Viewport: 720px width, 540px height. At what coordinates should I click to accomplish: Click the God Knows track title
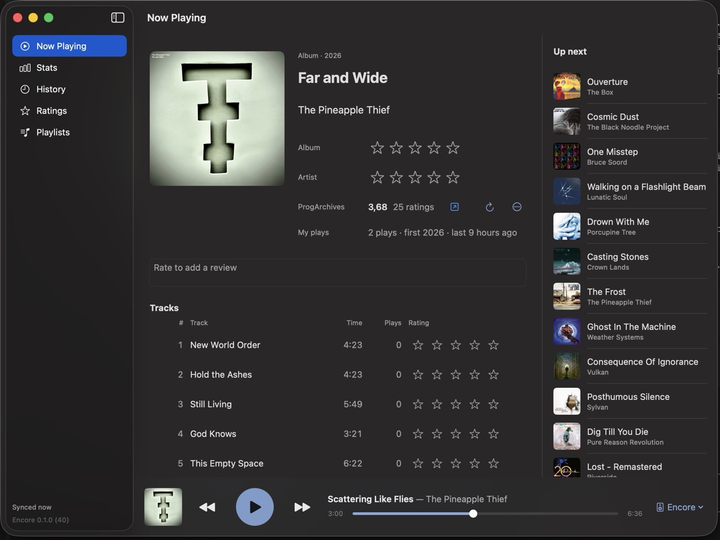(x=213, y=434)
